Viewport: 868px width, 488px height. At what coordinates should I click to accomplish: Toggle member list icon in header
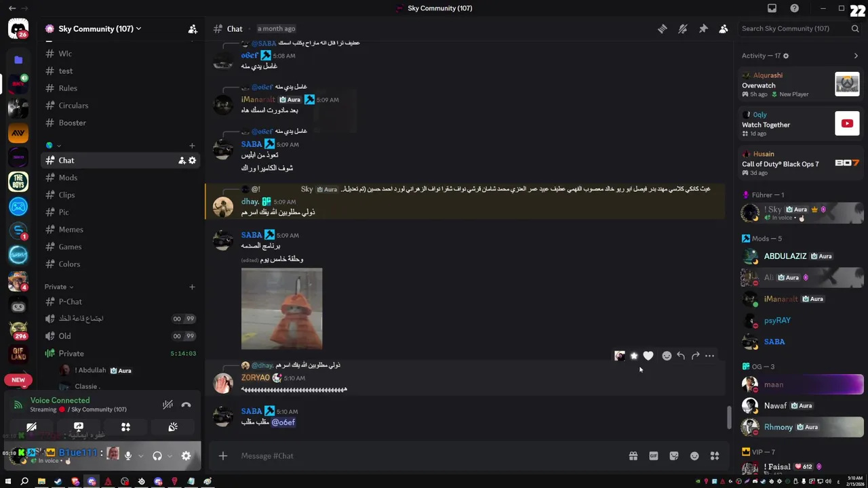(x=724, y=28)
